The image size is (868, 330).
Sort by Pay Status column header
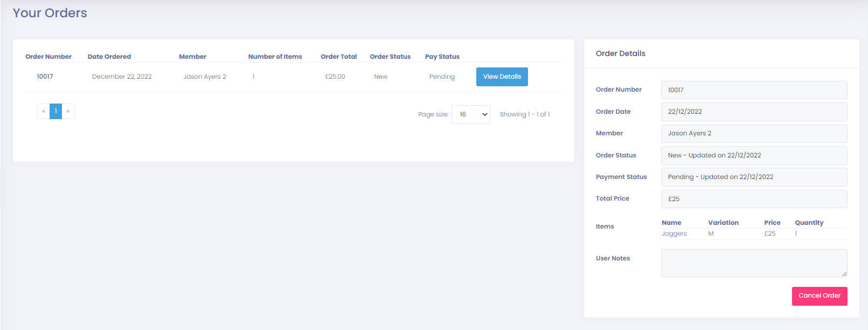click(442, 57)
